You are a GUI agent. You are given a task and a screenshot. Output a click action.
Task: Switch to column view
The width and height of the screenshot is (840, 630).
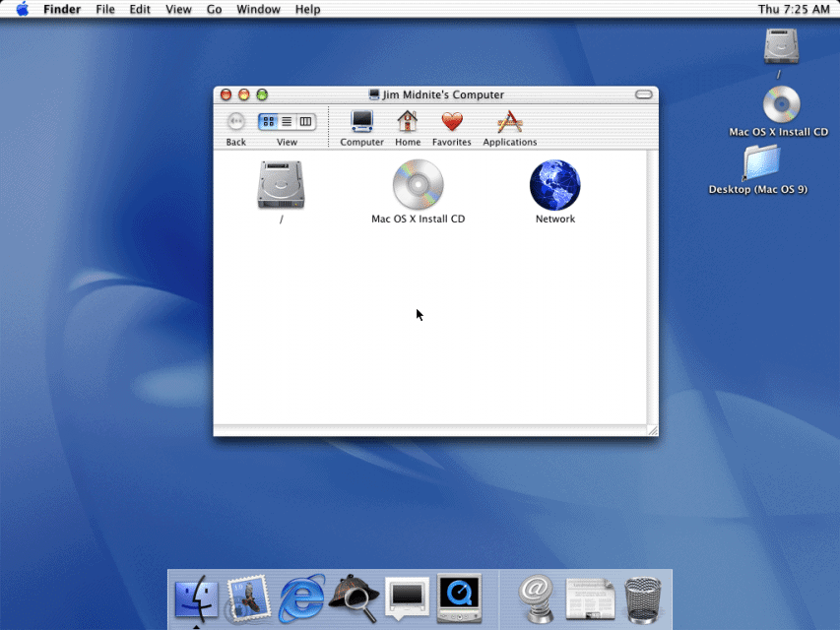click(x=305, y=121)
